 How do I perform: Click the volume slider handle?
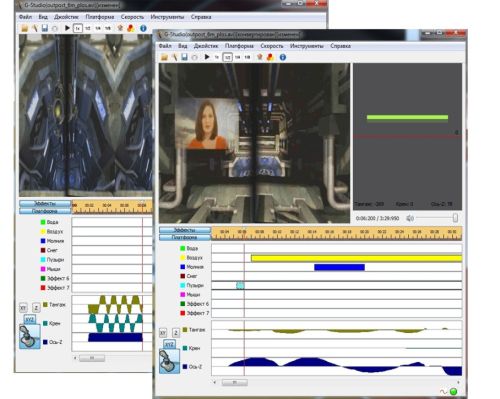click(x=455, y=218)
